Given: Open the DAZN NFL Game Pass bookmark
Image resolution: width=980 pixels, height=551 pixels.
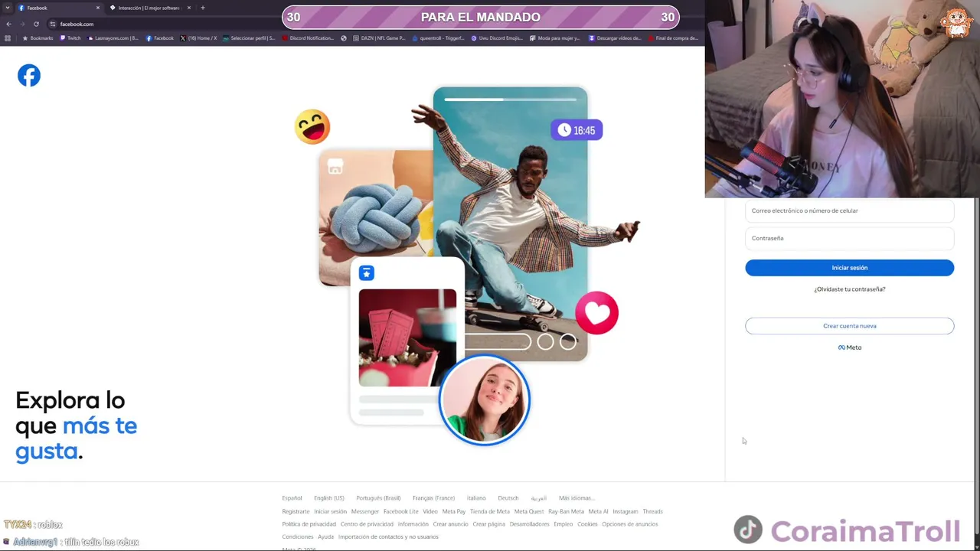Looking at the screenshot, I should pos(379,38).
